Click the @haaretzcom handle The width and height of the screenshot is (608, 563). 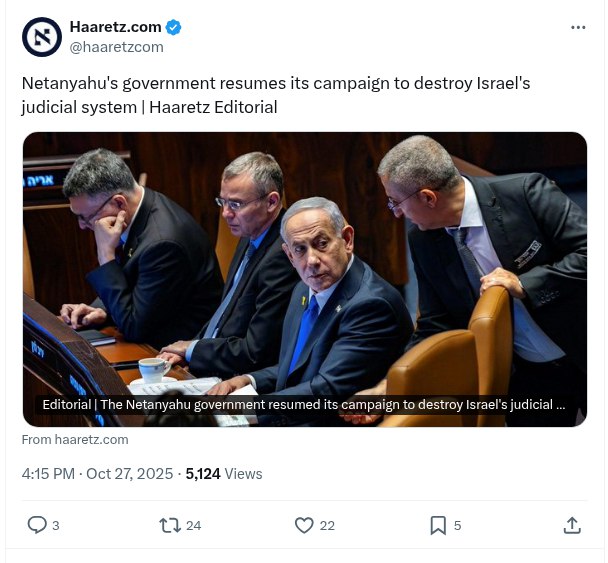click(116, 47)
